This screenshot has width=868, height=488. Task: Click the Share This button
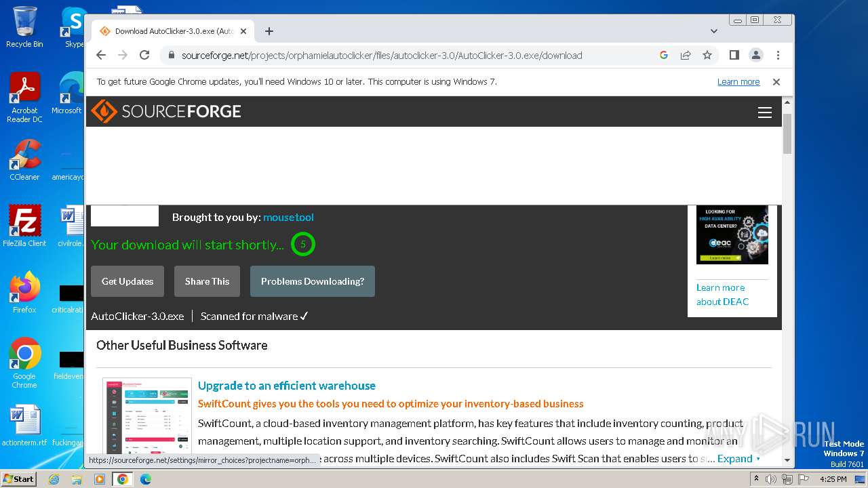coord(207,281)
